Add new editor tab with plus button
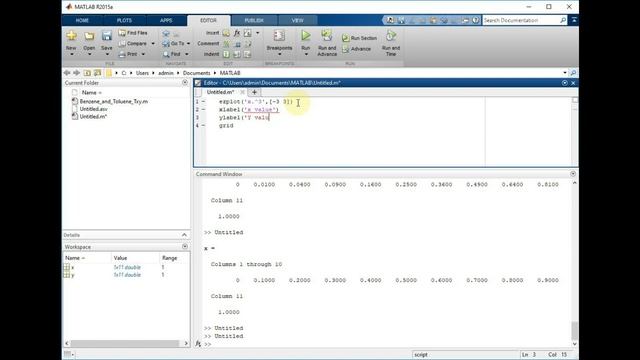 (254, 92)
